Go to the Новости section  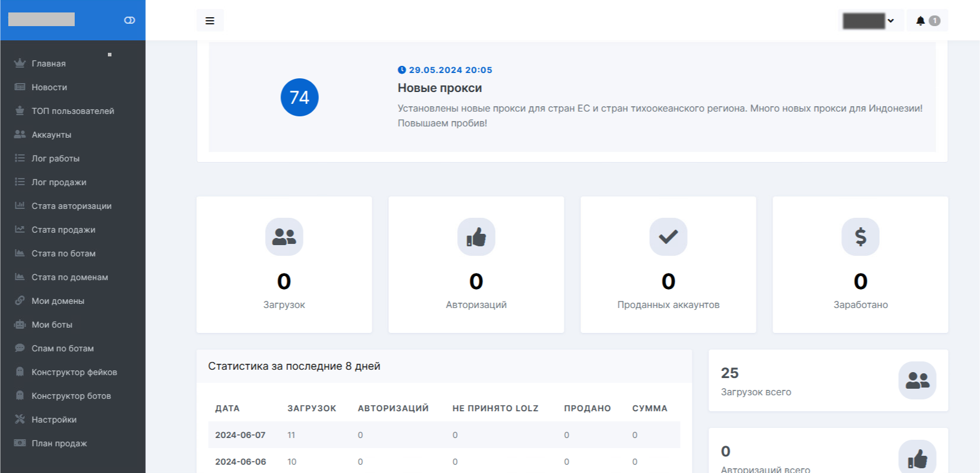click(x=49, y=87)
